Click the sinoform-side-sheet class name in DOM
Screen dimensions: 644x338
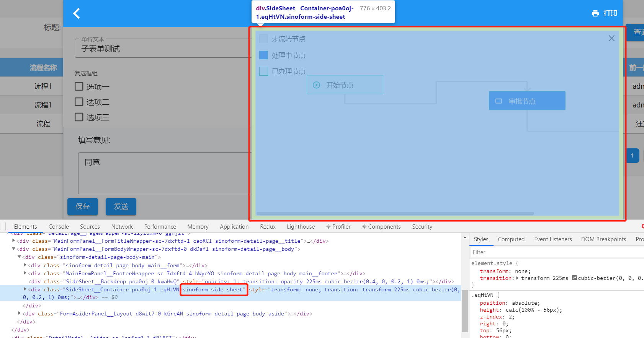point(212,289)
